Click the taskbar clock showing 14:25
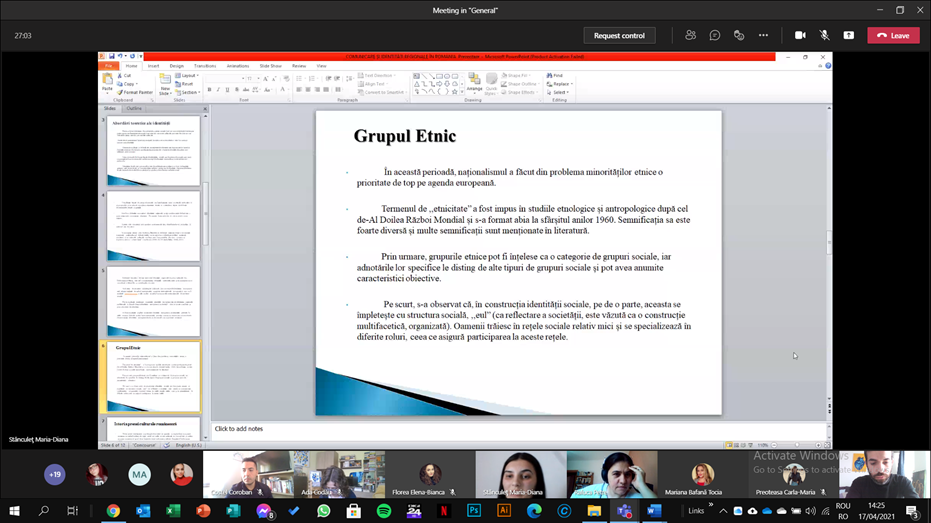 click(877, 511)
